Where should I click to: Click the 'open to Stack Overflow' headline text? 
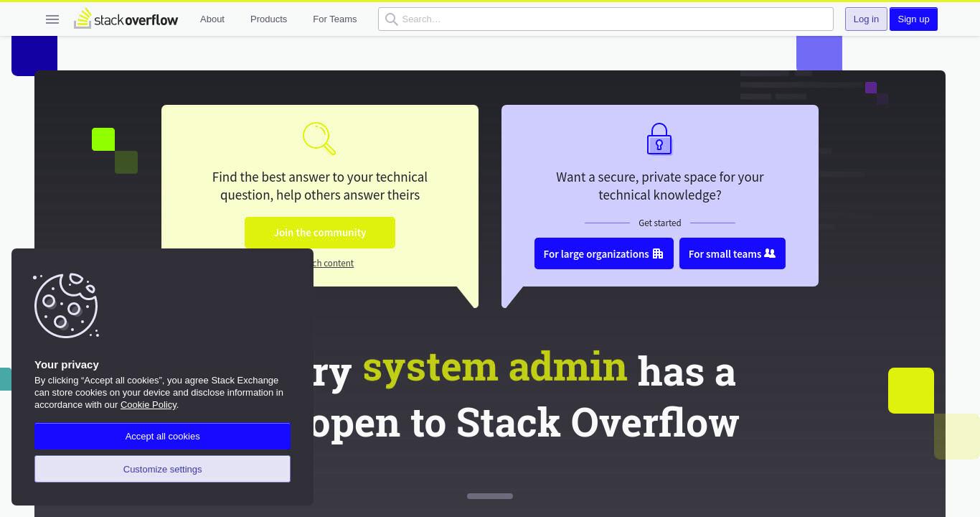point(526,423)
